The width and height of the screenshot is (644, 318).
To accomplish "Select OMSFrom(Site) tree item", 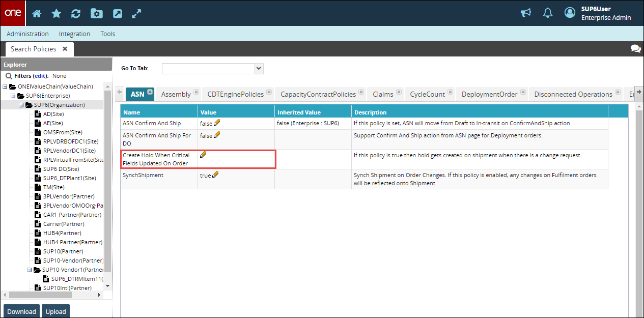I will click(63, 132).
